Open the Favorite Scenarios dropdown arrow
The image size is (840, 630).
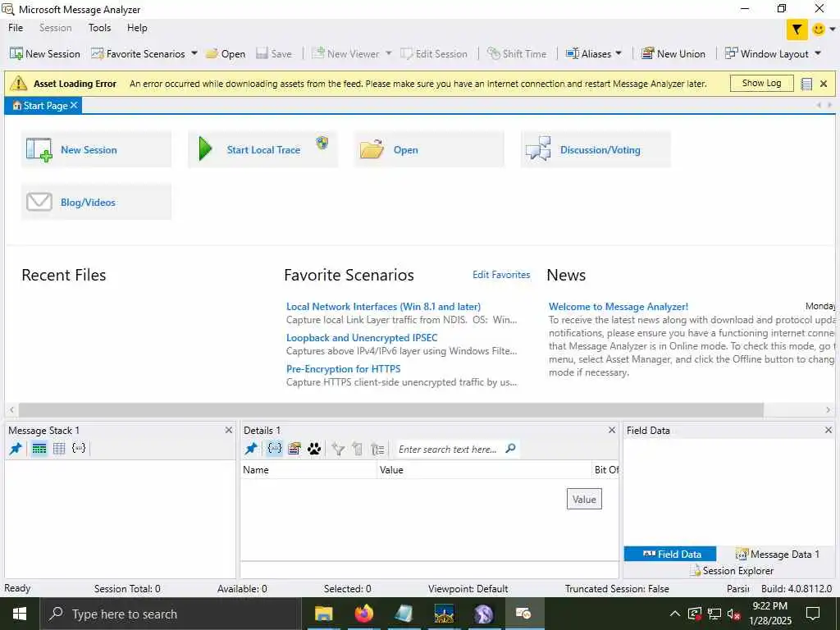pos(194,53)
